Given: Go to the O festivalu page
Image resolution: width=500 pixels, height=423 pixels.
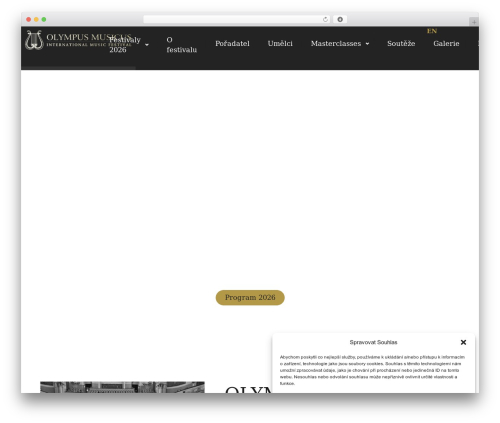Looking at the screenshot, I should (182, 45).
